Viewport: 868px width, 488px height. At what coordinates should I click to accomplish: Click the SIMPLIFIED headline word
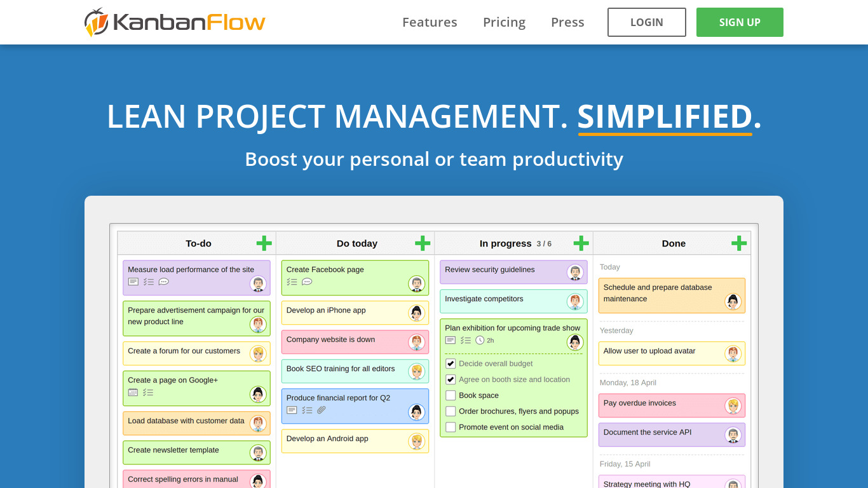tap(665, 117)
